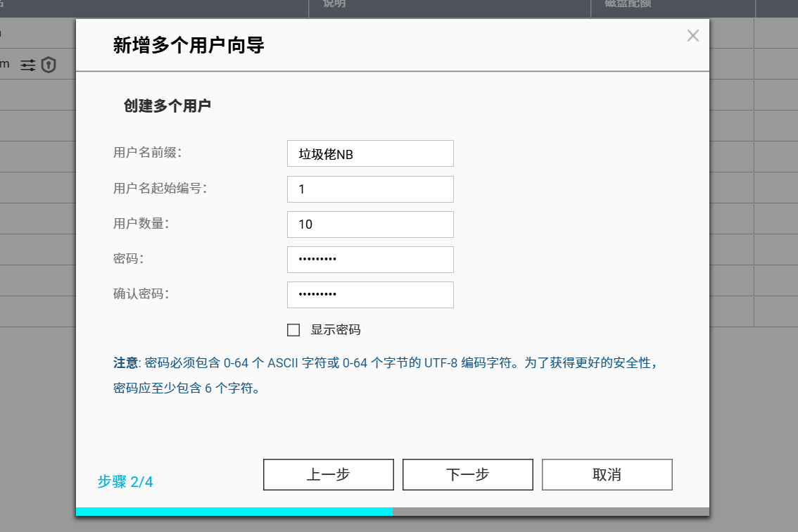Click the sliders settings icon behind dialog
798x532 pixels.
click(x=28, y=65)
